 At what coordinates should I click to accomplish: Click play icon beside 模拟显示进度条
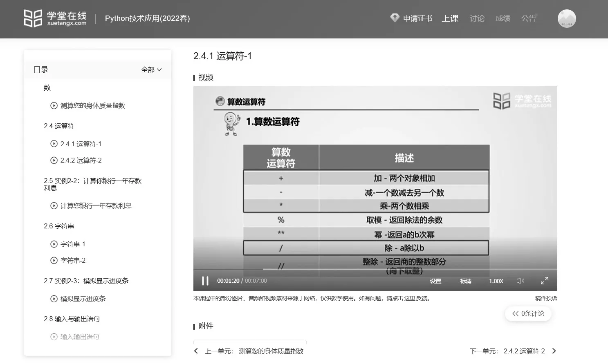[x=54, y=299]
